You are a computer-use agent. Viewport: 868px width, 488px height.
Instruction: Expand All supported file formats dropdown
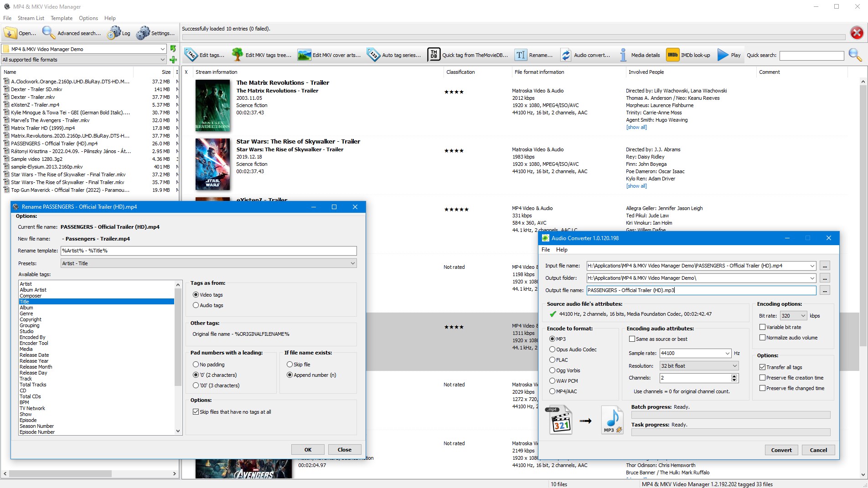click(x=162, y=60)
